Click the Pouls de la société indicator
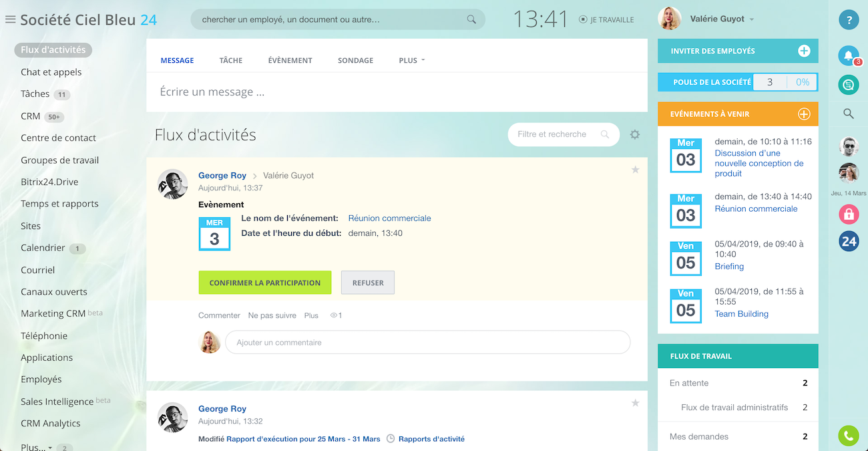The height and width of the screenshot is (451, 868). (737, 82)
